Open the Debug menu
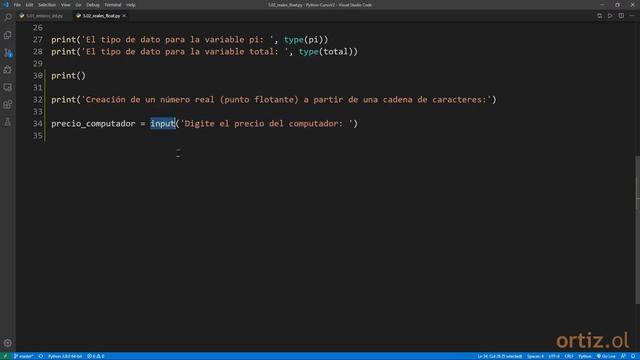Image resolution: width=640 pixels, height=360 pixels. pyautogui.click(x=93, y=5)
